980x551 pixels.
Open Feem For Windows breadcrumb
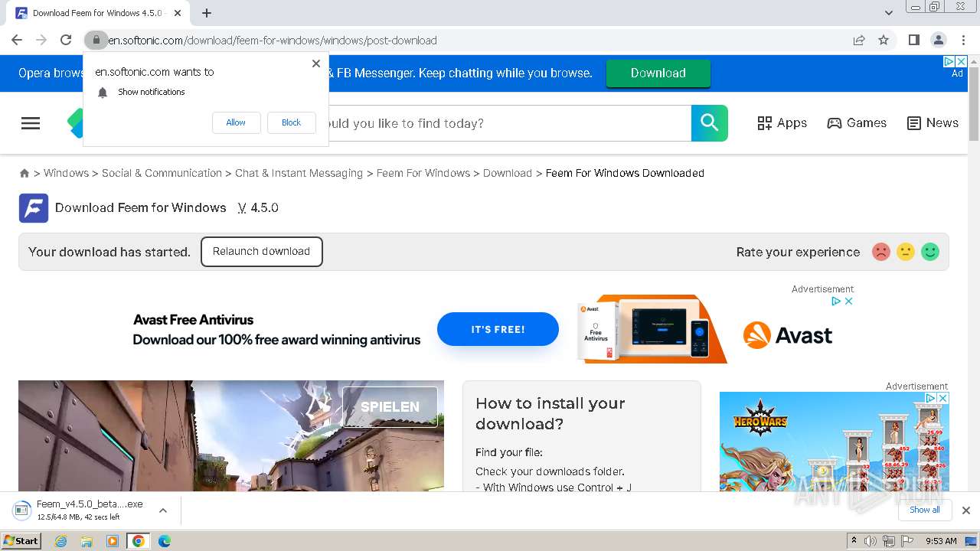click(423, 173)
